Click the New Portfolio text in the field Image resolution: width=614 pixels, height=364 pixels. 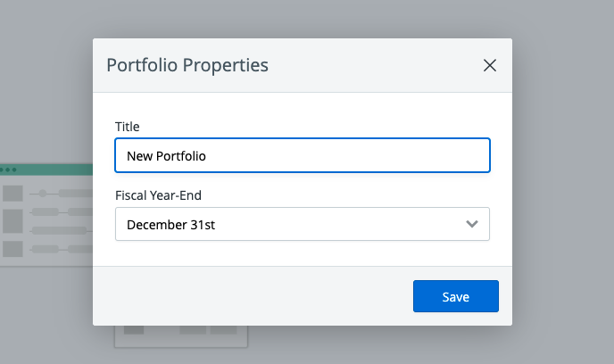pos(166,155)
